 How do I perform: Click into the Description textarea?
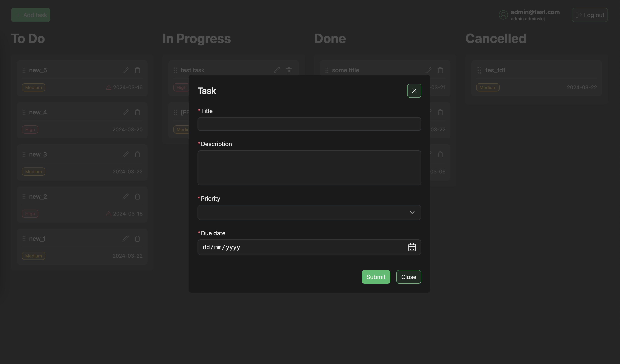[309, 168]
